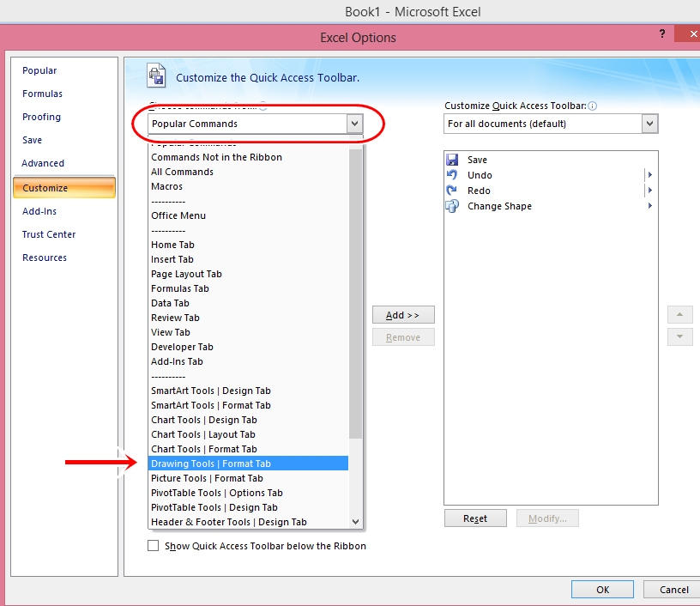Select Home Tab from the list
700x606 pixels.
248,245
